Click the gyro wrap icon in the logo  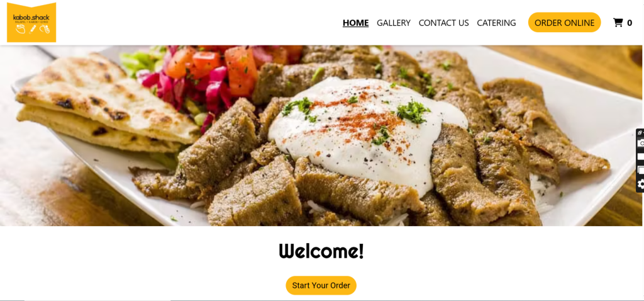point(45,29)
